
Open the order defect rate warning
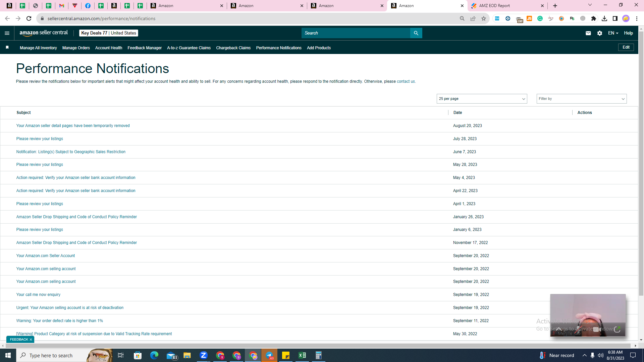pos(60,321)
